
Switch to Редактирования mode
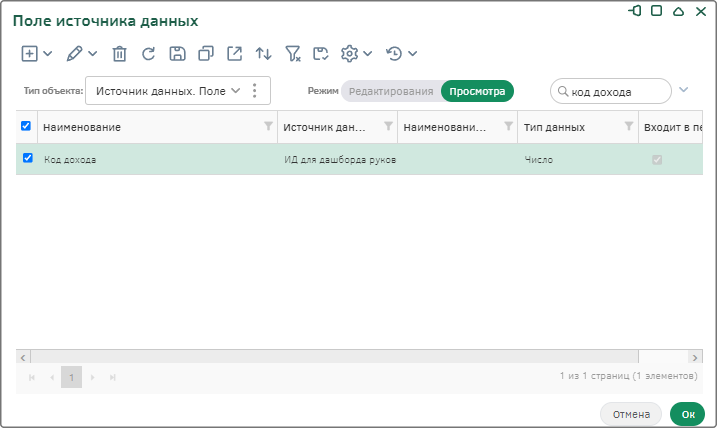(x=391, y=91)
